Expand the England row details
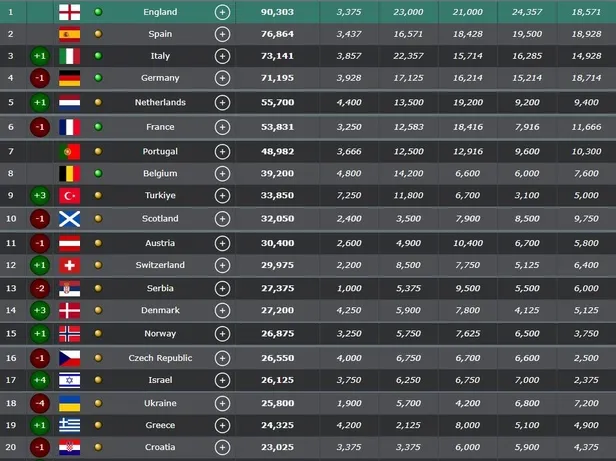Viewport: 616px width, 461px height. click(222, 12)
